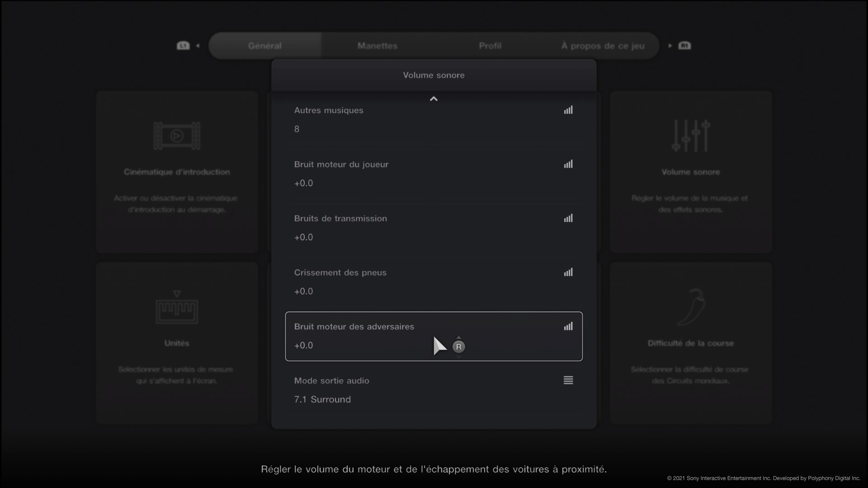
Task: Click the film strip Cinématique d'introduction icon
Action: (x=177, y=136)
